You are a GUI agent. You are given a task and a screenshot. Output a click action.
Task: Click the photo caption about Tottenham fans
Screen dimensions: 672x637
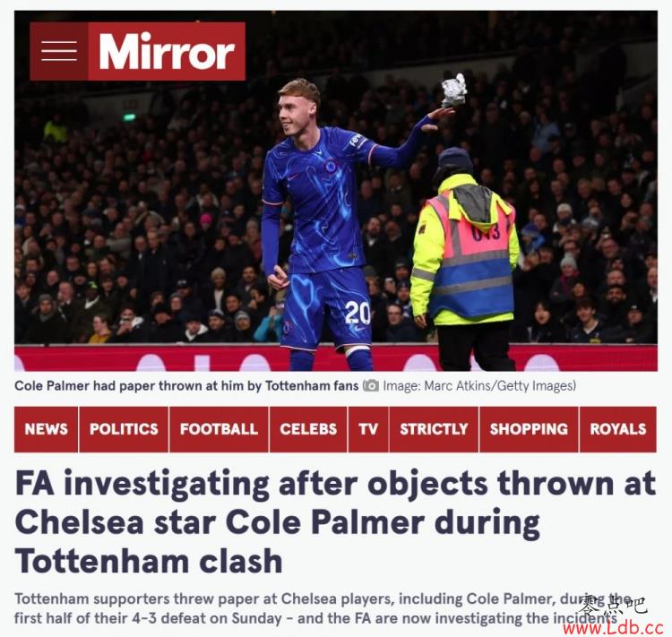(186, 386)
